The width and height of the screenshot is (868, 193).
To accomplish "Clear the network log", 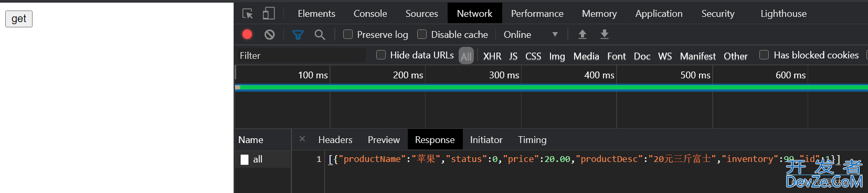I will (269, 35).
